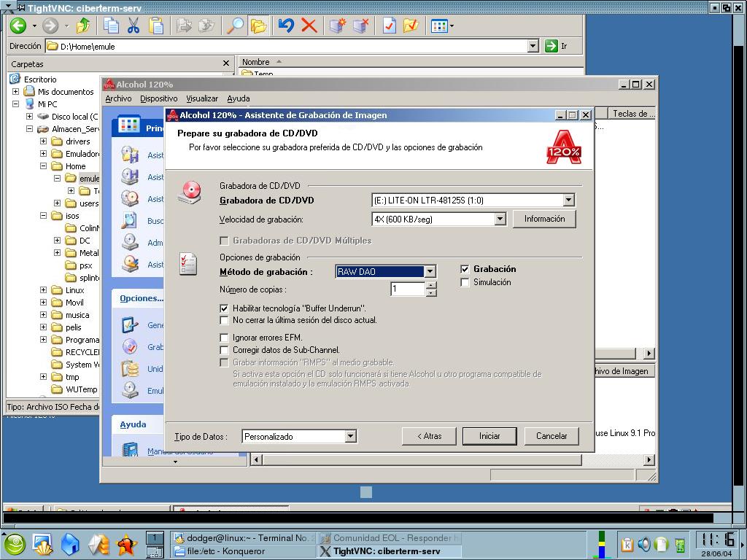Open Gene general options icon in Alcohol

(130, 324)
